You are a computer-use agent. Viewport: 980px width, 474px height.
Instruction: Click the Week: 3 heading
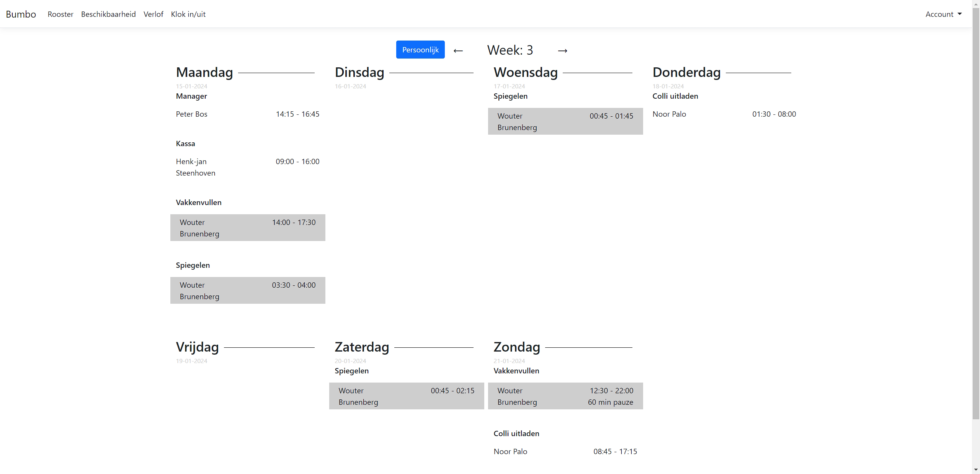click(510, 50)
